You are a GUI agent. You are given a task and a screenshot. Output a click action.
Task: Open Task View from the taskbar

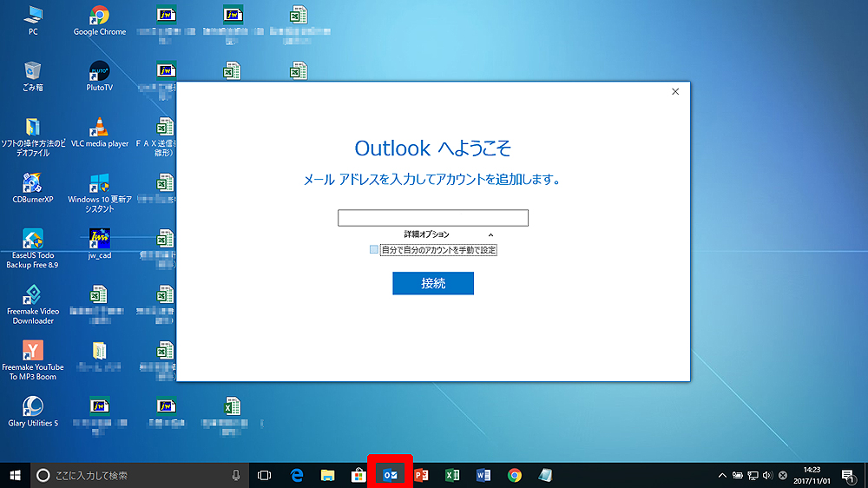coord(265,475)
